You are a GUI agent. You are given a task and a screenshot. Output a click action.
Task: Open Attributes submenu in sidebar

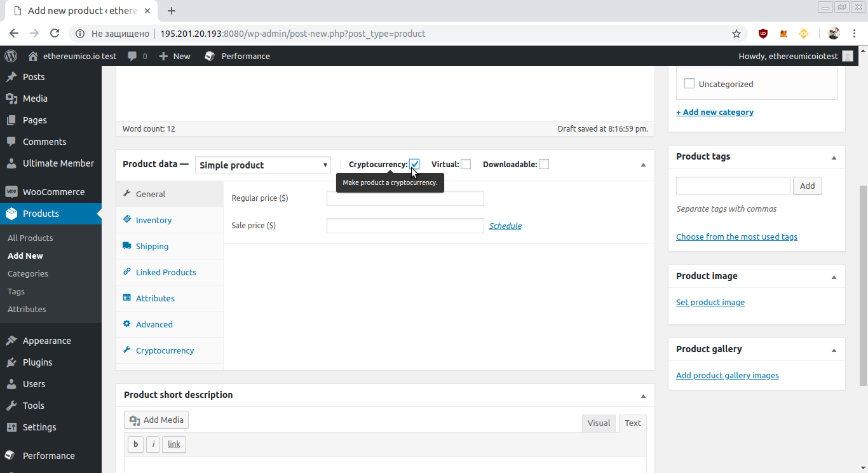click(27, 309)
